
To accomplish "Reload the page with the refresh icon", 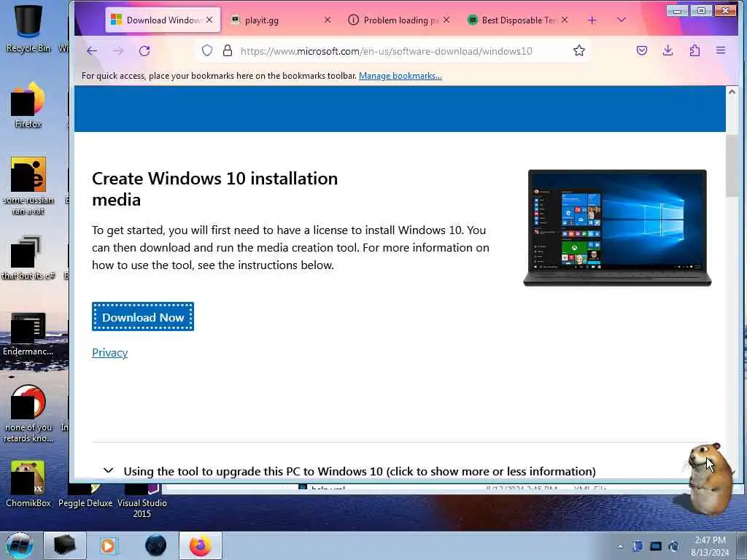I will tap(144, 51).
